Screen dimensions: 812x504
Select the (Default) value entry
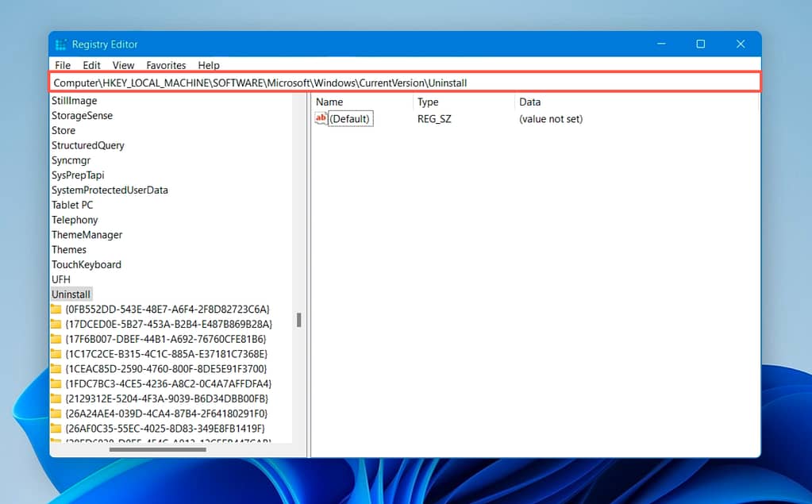click(350, 118)
